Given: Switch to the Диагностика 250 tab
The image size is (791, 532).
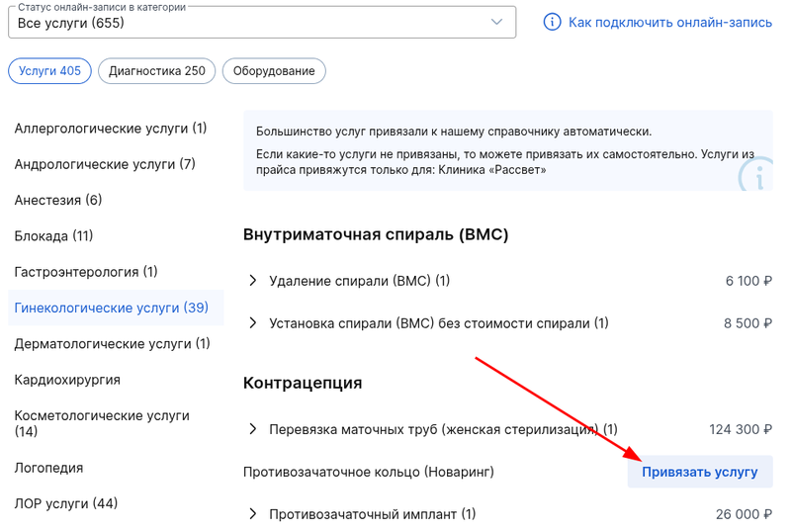Looking at the screenshot, I should point(157,71).
